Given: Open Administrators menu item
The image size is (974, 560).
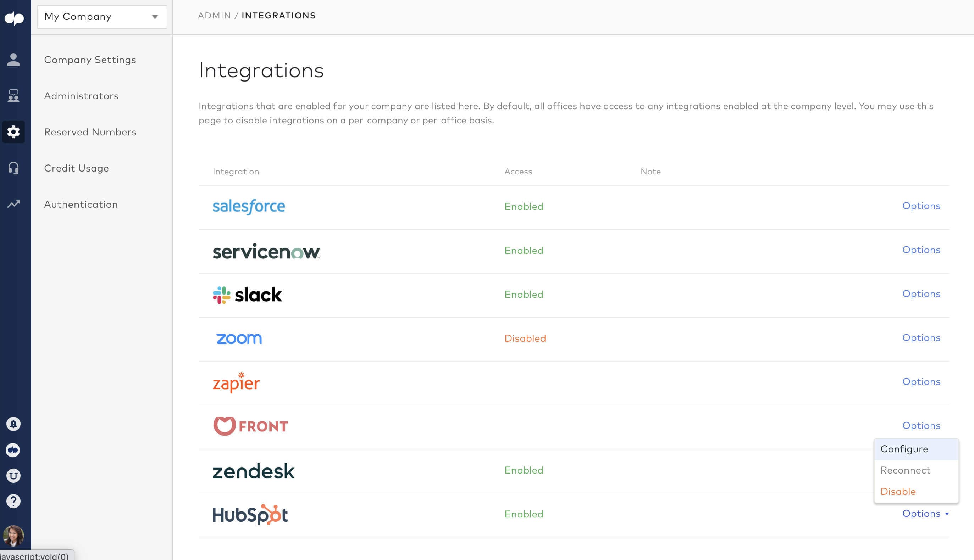Looking at the screenshot, I should (x=81, y=96).
